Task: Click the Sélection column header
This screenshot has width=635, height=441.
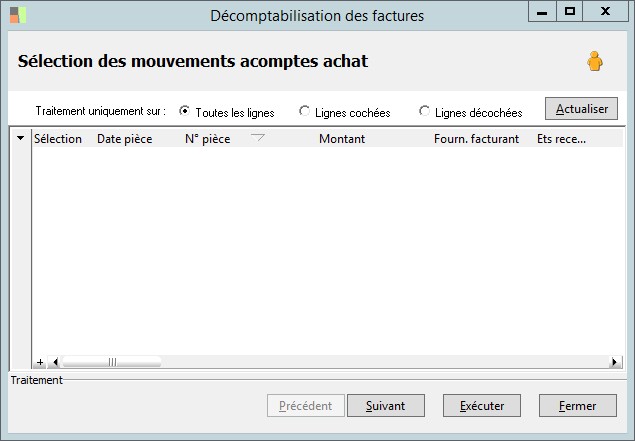Action: click(58, 139)
